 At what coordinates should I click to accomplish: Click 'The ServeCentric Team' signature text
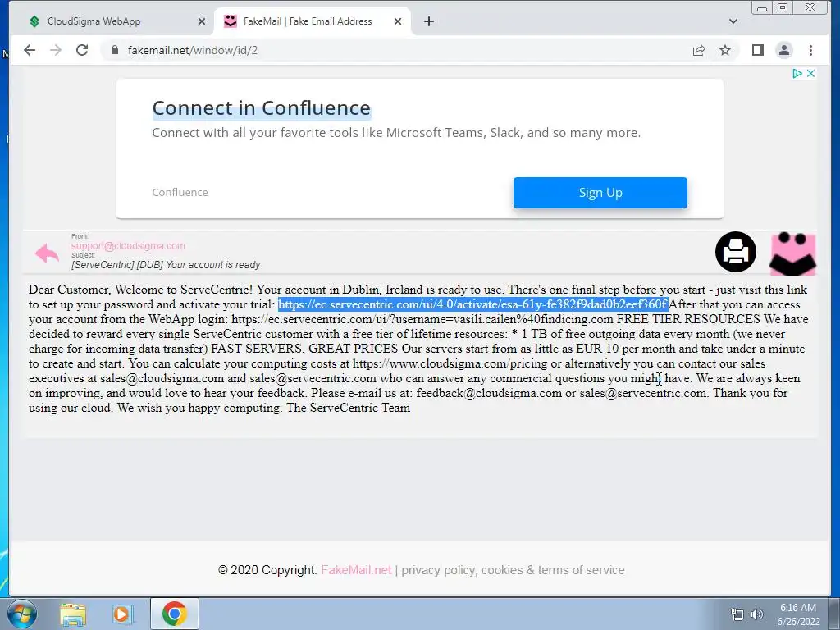348,409
